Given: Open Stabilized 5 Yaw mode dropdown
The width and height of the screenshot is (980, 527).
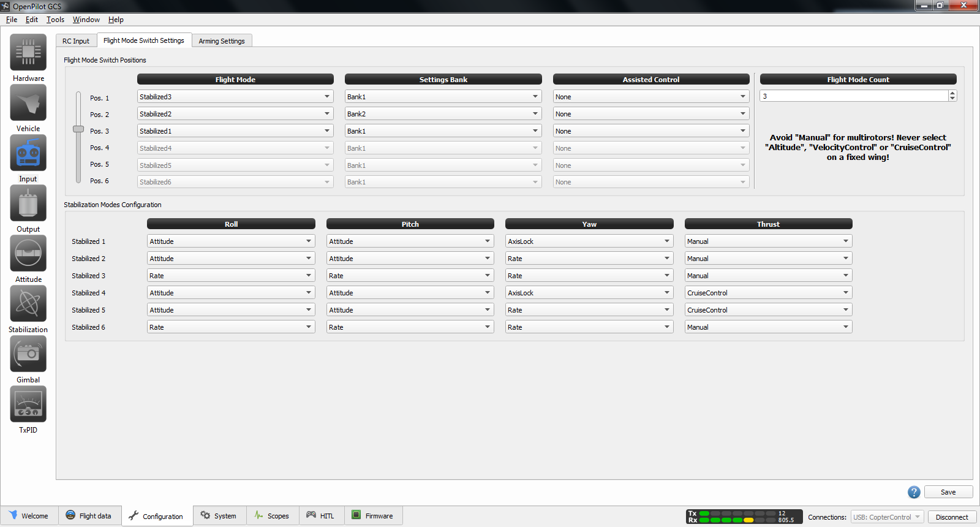Looking at the screenshot, I should tap(589, 310).
